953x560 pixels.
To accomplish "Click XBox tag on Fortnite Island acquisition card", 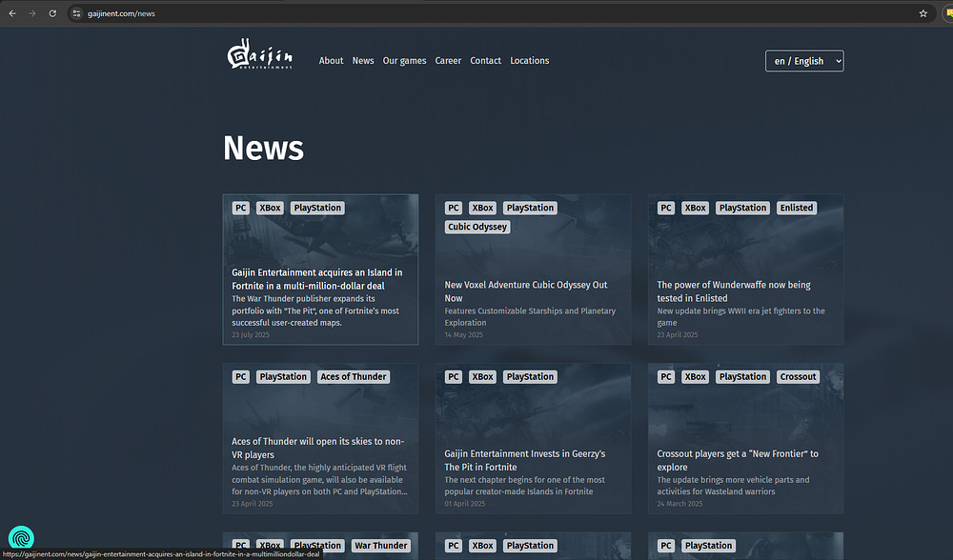I will (x=270, y=208).
